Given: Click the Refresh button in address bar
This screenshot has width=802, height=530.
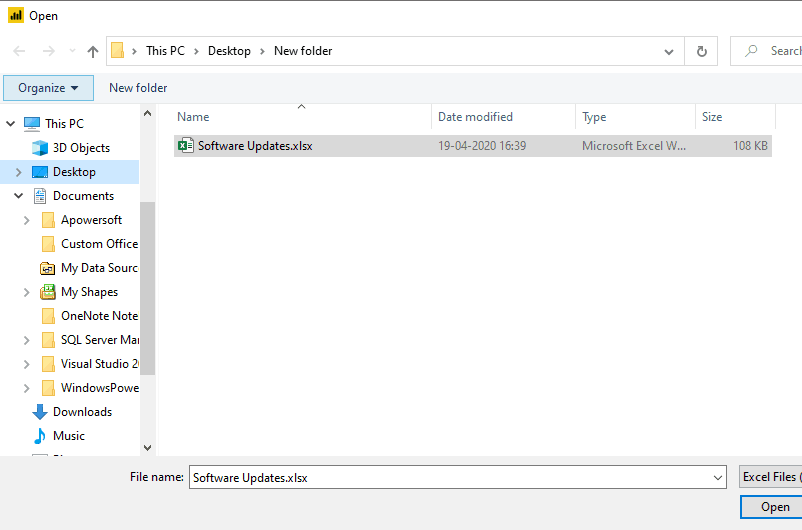Looking at the screenshot, I should pyautogui.click(x=701, y=51).
